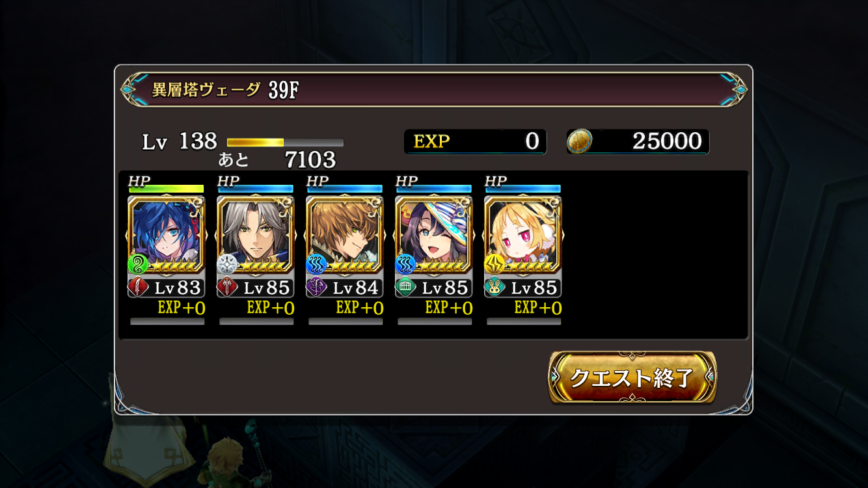This screenshot has height=488, width=868.
Task: Click the 25000 coin reward display
Action: [x=638, y=142]
